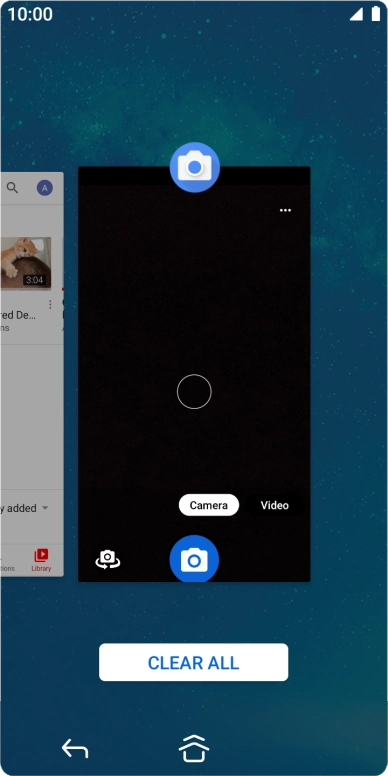Image resolution: width=388 pixels, height=776 pixels.
Task: Open the three-dot more options menu
Action: [285, 210]
